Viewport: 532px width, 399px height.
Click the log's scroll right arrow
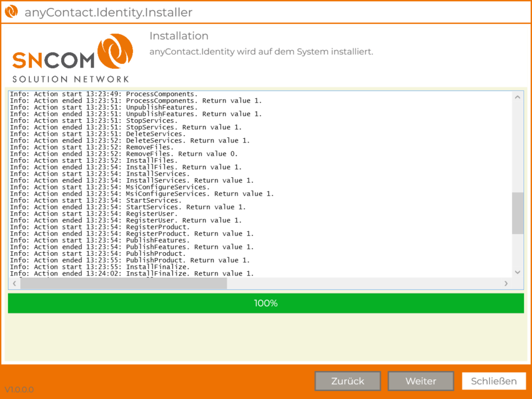click(506, 284)
